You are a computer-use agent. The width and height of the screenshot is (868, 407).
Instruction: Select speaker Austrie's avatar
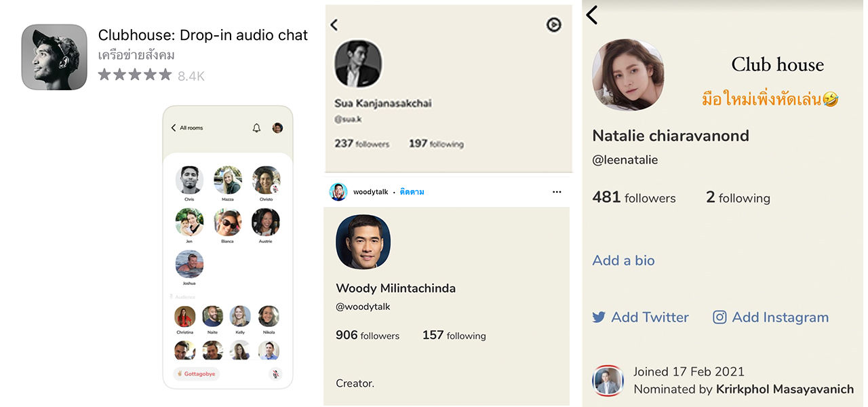[x=266, y=222]
